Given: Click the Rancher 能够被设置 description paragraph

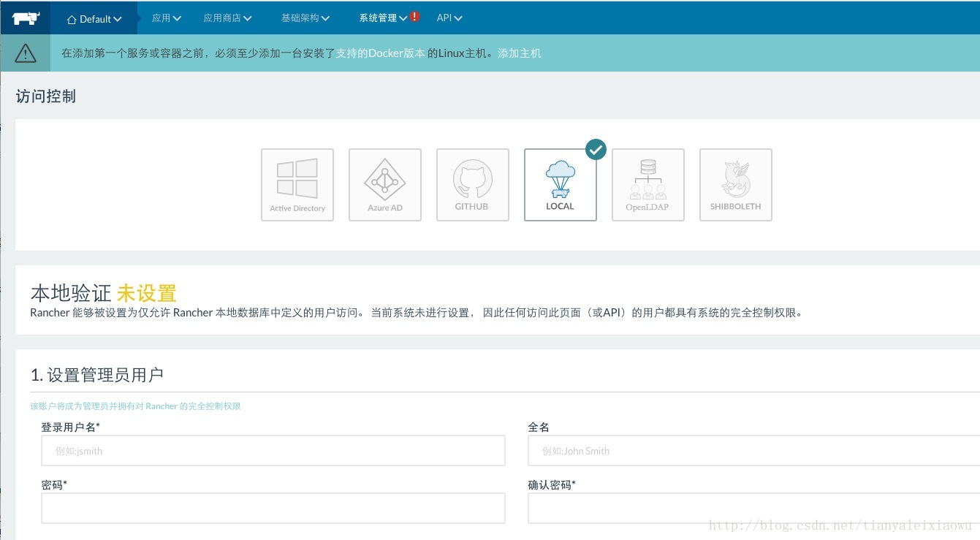Looking at the screenshot, I should coord(417,313).
